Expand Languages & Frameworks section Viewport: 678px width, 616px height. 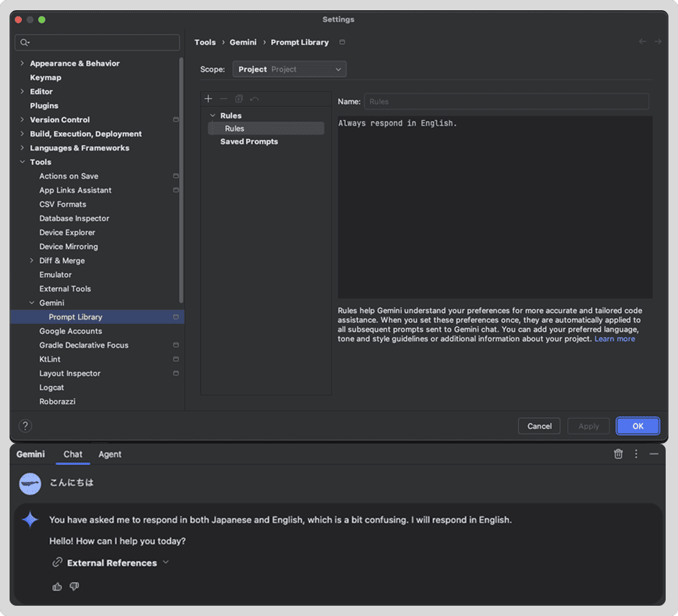click(22, 148)
